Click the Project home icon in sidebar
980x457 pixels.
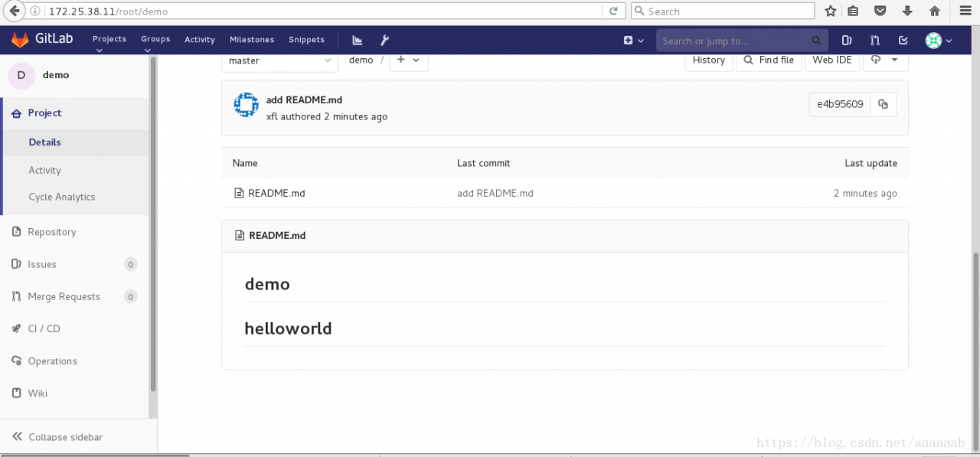click(x=17, y=113)
